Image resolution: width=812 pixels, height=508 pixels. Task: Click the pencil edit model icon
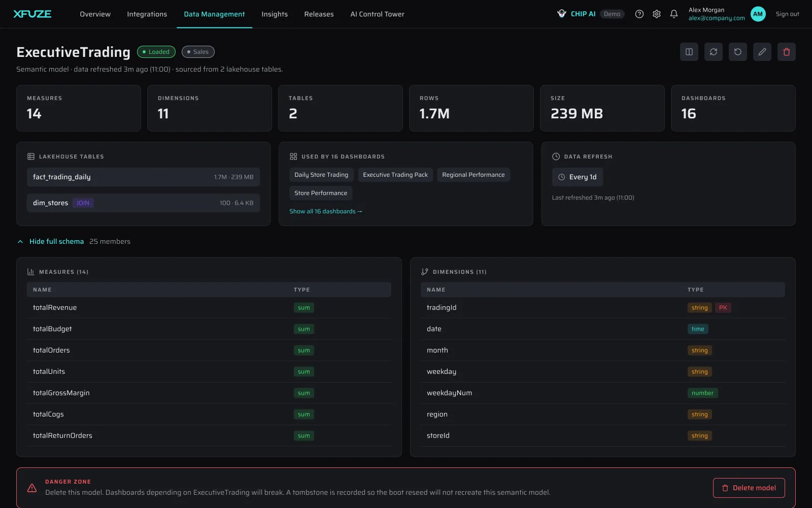pos(762,52)
